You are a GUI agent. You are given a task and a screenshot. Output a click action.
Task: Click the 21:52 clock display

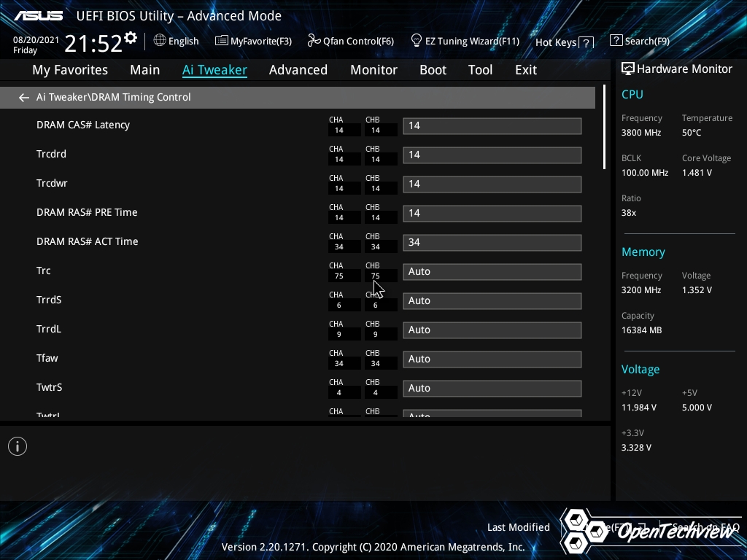click(93, 44)
